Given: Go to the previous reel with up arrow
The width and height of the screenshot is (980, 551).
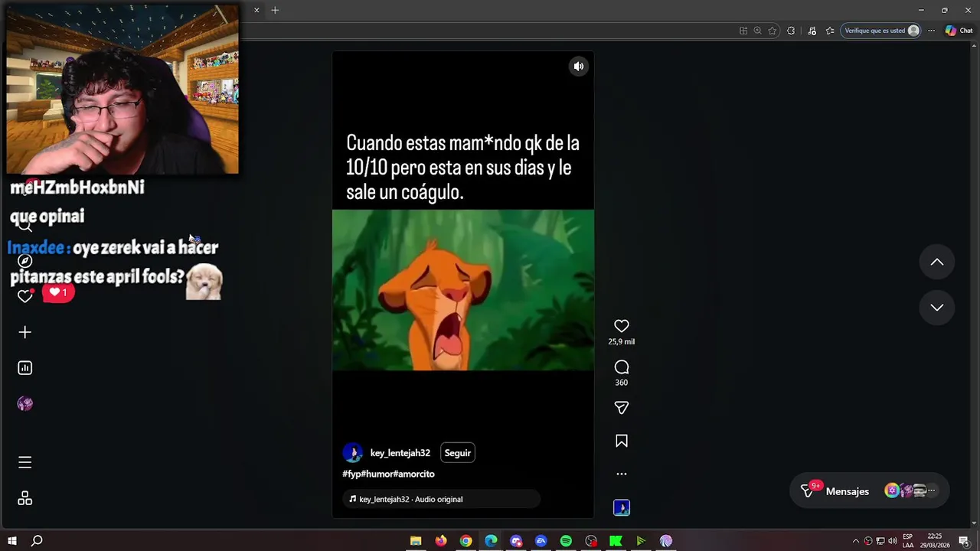Looking at the screenshot, I should point(937,262).
